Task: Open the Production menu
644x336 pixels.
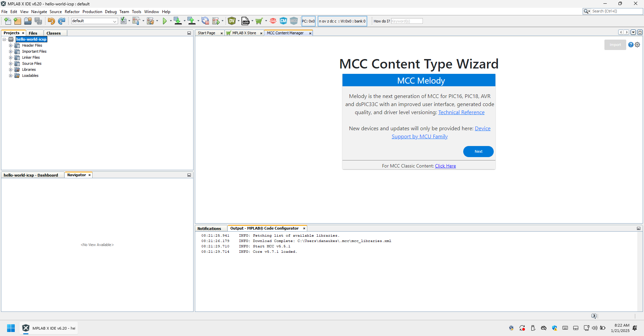Action: 92,12
